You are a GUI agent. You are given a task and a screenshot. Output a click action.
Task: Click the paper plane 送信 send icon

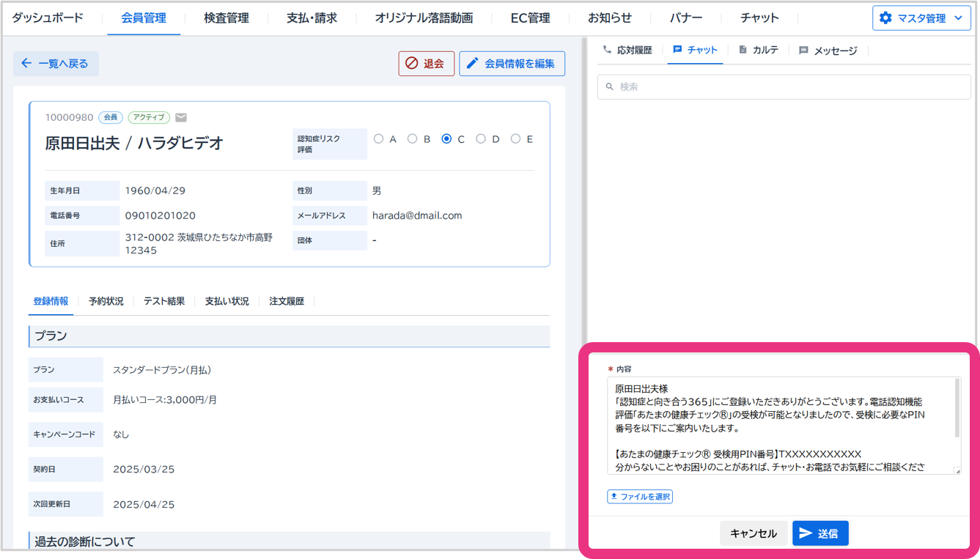[x=806, y=533]
